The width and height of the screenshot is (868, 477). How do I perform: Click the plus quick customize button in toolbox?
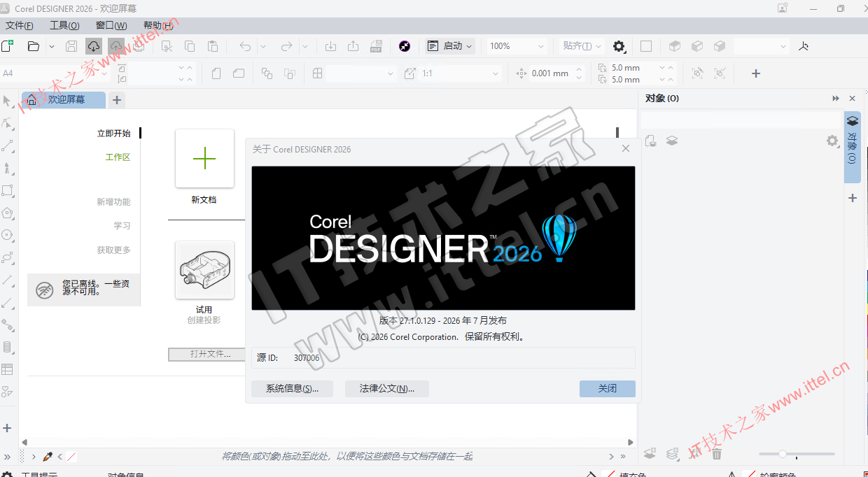pyautogui.click(x=8, y=428)
